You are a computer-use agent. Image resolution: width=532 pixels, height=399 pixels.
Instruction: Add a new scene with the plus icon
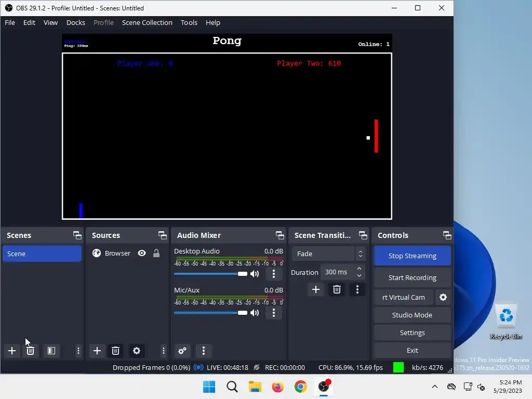tap(12, 351)
